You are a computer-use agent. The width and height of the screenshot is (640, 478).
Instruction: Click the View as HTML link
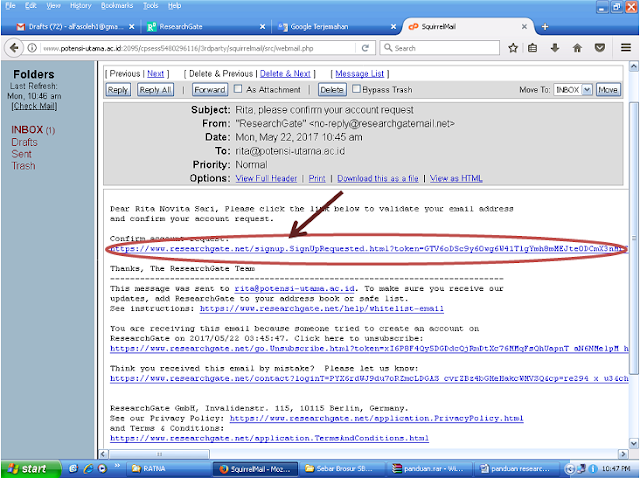point(456,178)
